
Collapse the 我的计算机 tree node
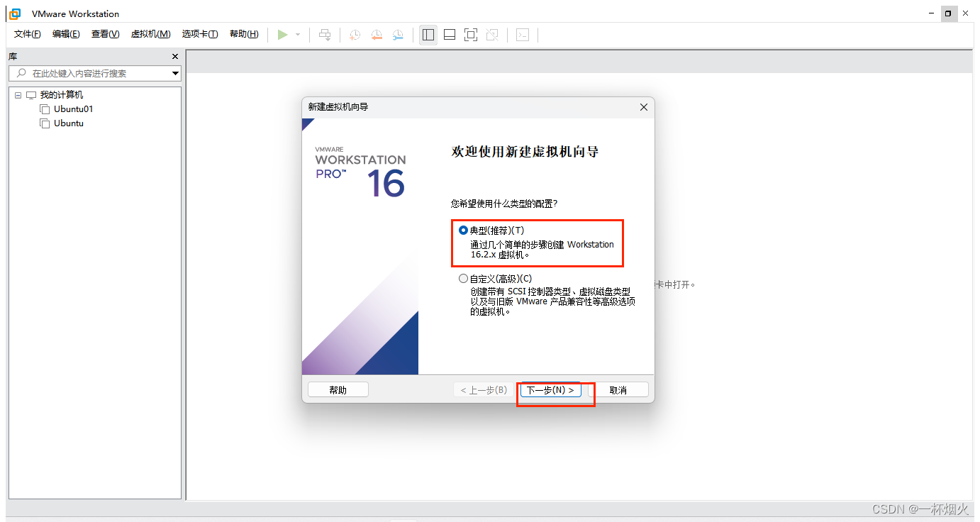click(x=18, y=95)
